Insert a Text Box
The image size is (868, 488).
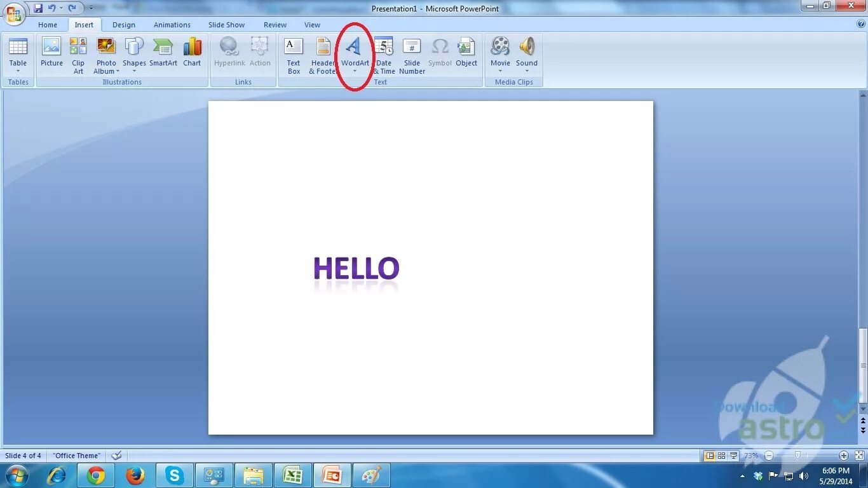[x=294, y=56]
